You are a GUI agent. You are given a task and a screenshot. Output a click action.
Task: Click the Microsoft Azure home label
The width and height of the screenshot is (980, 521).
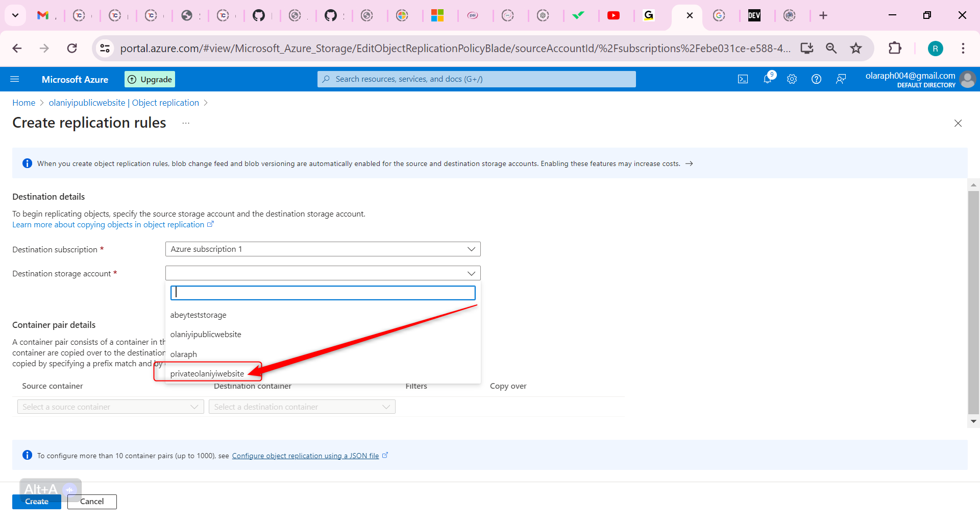75,79
